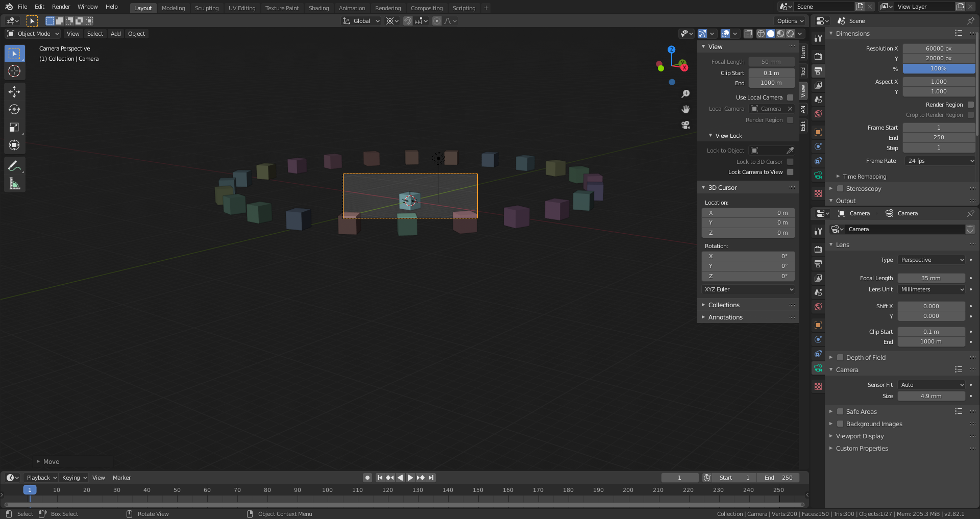Select the Scale tool
This screenshot has height=519, width=980.
[x=14, y=127]
